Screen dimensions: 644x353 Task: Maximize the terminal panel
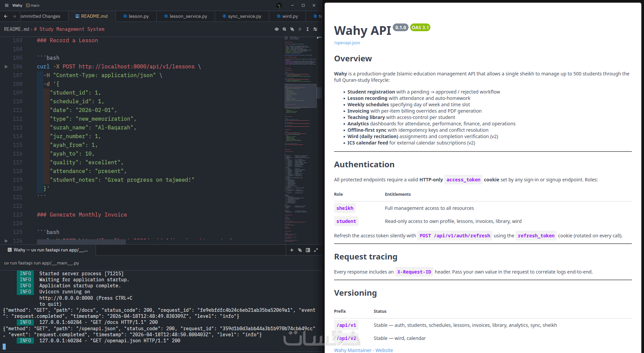click(316, 250)
